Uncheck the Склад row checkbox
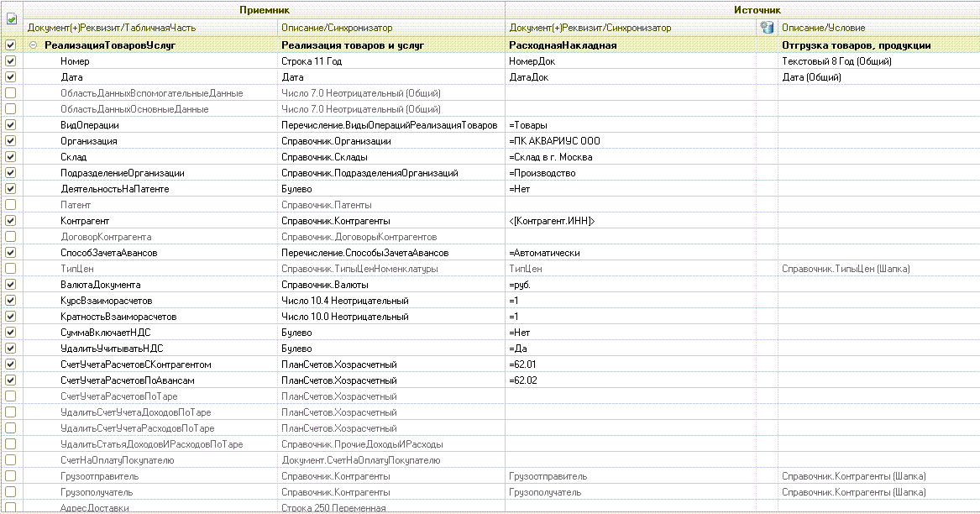The image size is (980, 514). pos(11,157)
